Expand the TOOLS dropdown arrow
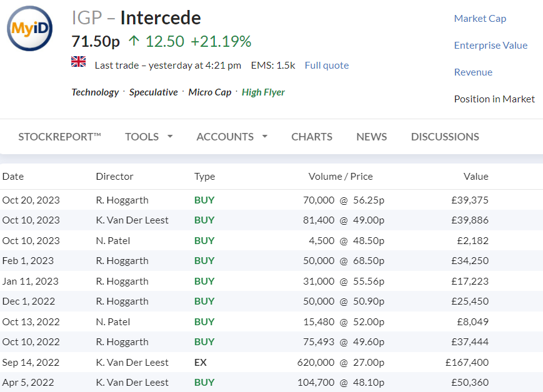 [x=170, y=136]
